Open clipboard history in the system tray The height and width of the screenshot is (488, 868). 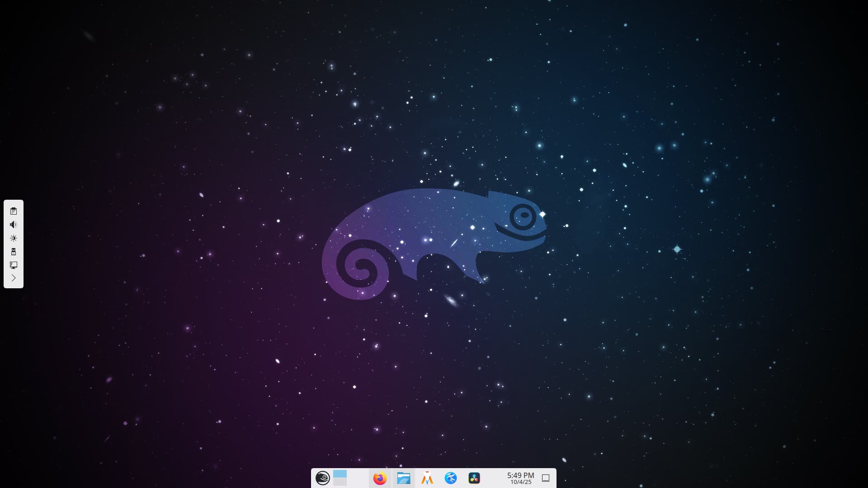click(14, 211)
